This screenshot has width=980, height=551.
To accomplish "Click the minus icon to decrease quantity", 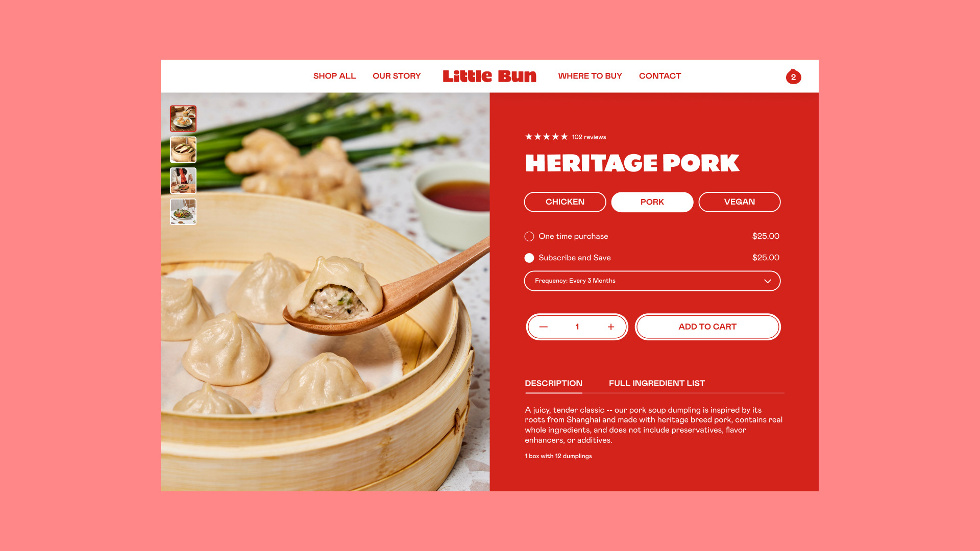I will (x=543, y=327).
